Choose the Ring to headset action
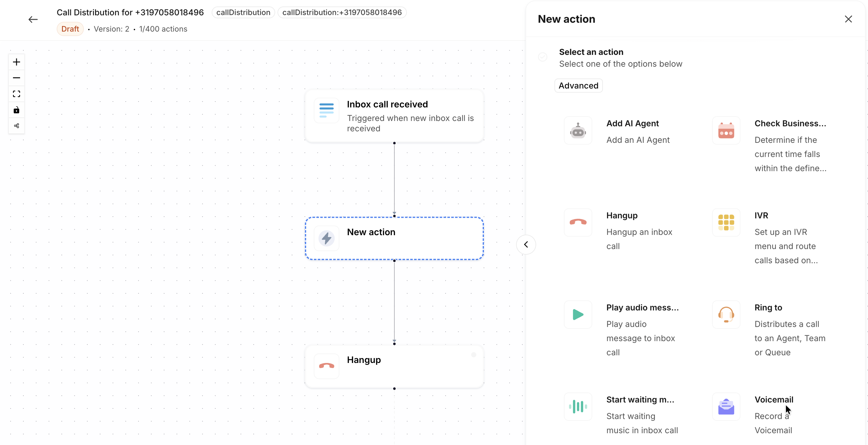Screen dimensions: 868x445 pos(726,315)
